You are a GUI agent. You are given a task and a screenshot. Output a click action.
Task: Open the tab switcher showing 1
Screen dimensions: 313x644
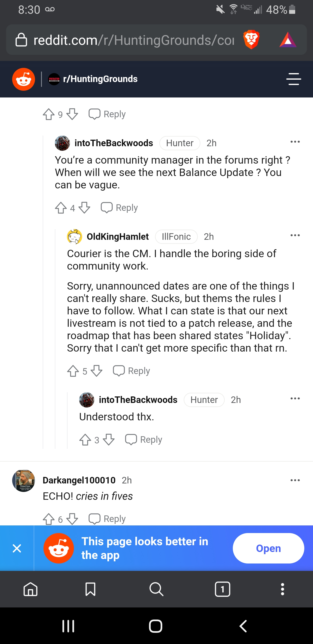point(222,589)
